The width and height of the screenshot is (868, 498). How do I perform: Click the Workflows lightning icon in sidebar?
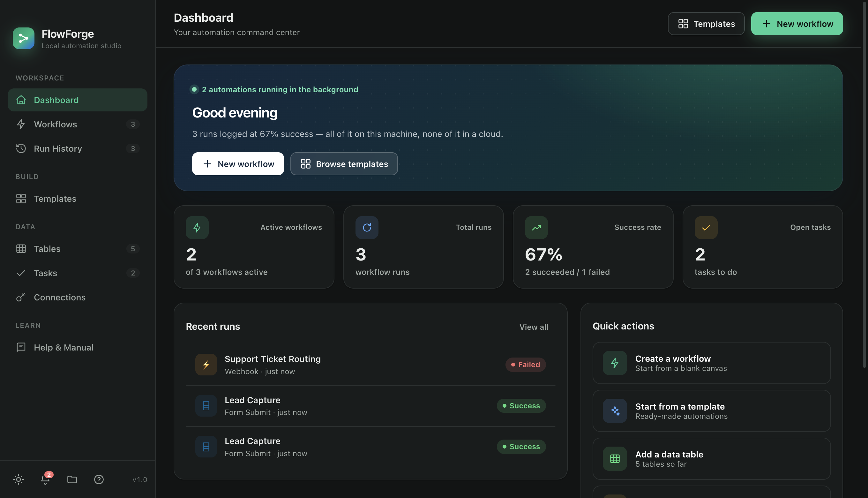coord(21,124)
